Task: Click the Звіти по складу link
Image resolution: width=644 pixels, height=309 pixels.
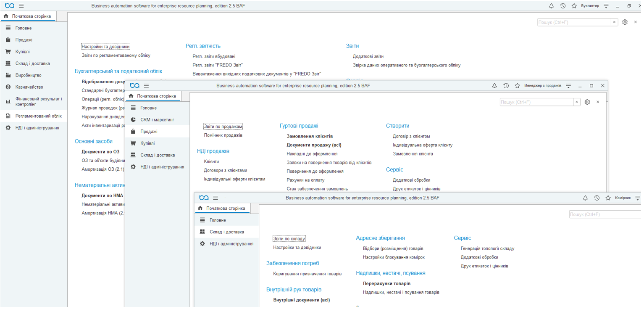Action: click(289, 239)
